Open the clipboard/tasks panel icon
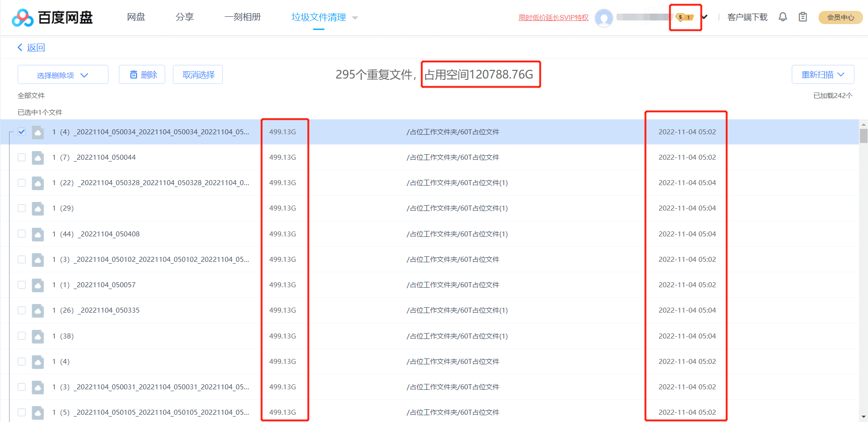The height and width of the screenshot is (422, 868). point(803,17)
